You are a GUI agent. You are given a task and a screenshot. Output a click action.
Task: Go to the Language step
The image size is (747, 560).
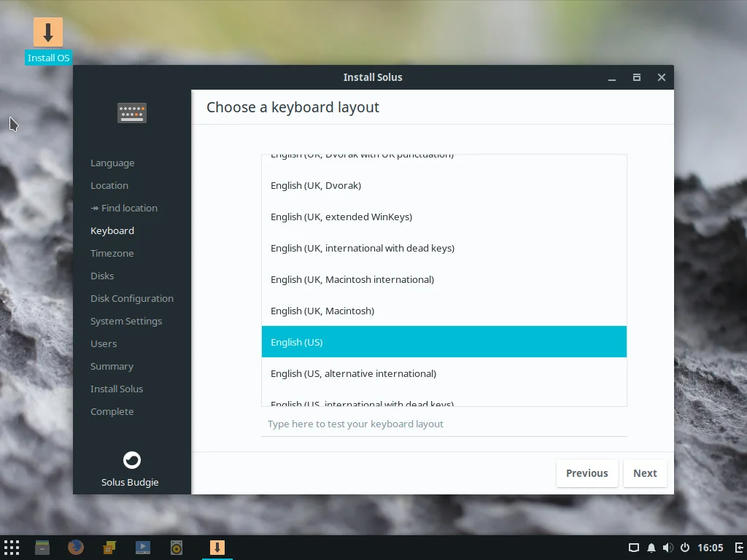click(x=112, y=163)
